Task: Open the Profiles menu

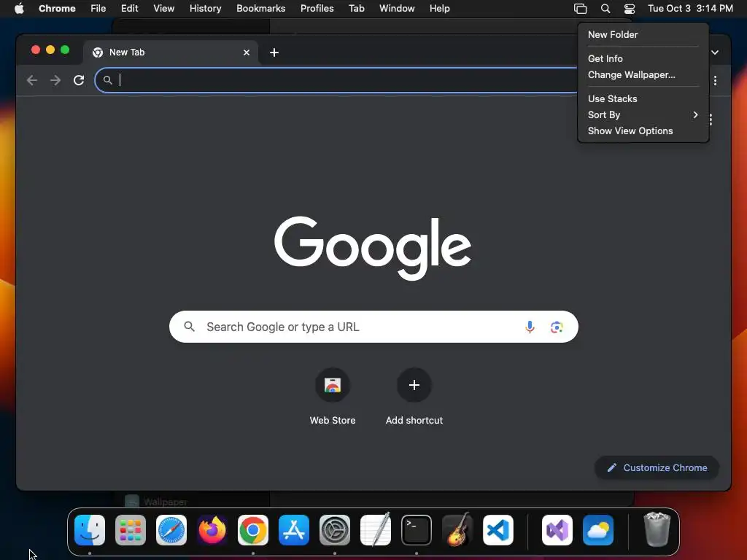Action: point(317,9)
